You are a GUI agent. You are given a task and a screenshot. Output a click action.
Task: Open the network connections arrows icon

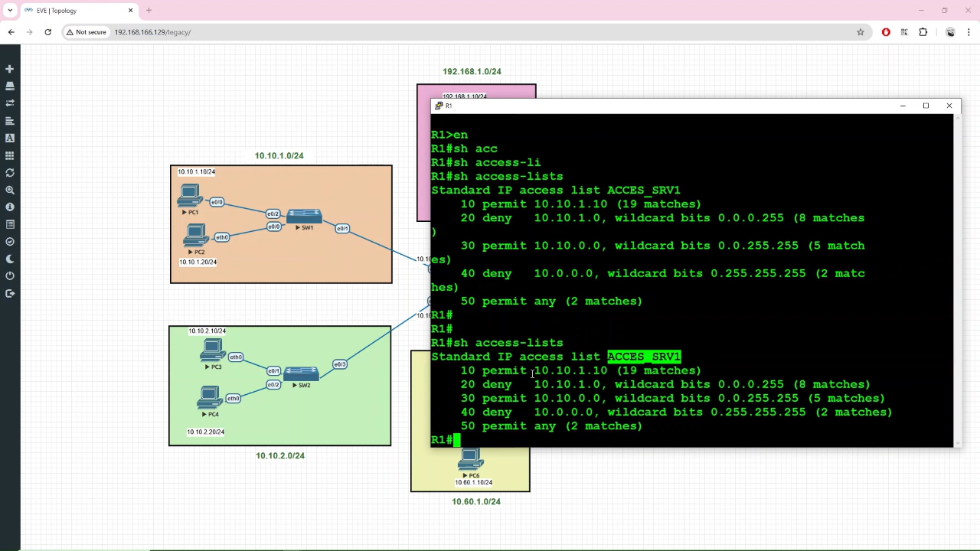click(10, 103)
